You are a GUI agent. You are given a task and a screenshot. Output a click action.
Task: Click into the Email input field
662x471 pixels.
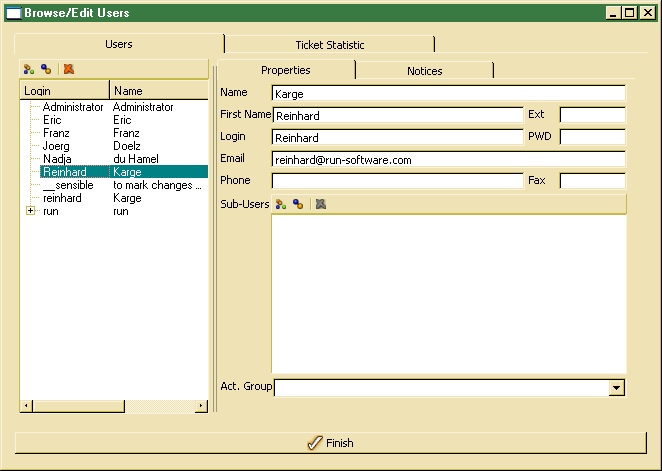coord(447,159)
